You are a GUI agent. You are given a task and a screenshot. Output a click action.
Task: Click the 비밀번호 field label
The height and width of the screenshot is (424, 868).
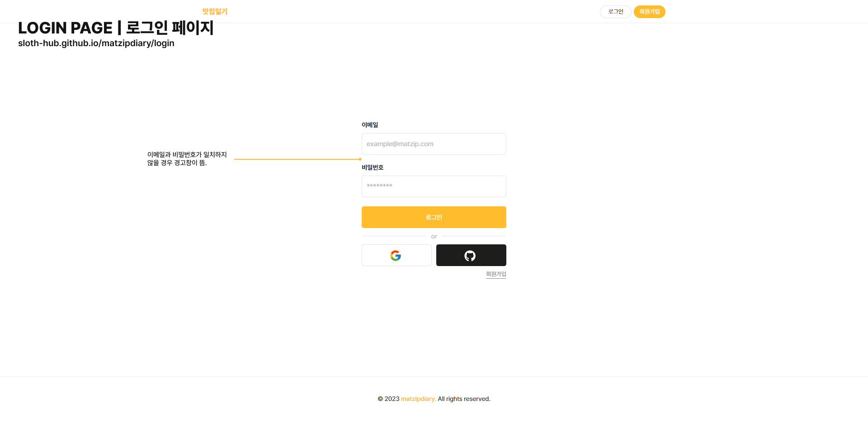coord(373,167)
